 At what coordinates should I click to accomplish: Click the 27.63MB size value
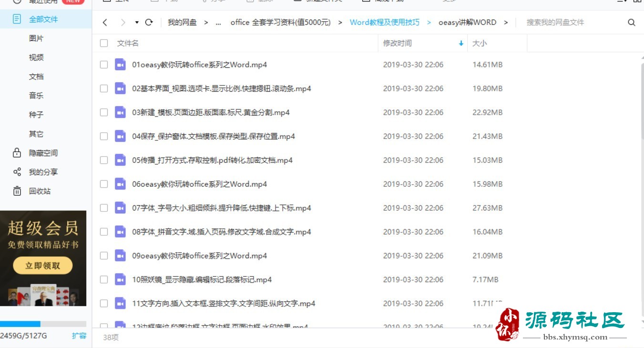coord(487,208)
